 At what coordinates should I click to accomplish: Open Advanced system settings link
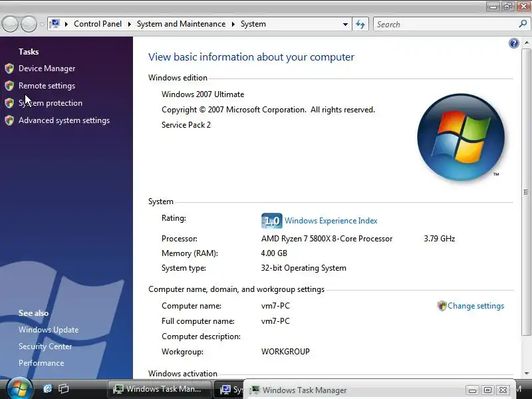pos(64,120)
